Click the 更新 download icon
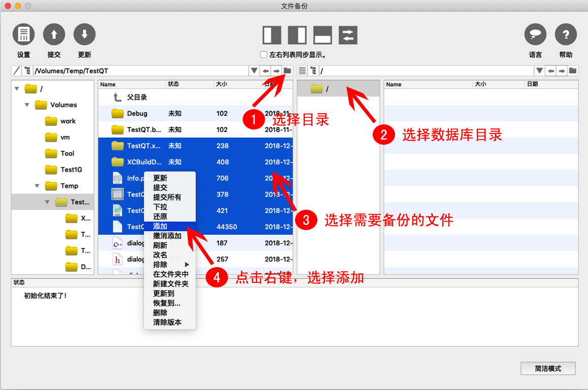The width and height of the screenshot is (588, 390). (x=84, y=35)
